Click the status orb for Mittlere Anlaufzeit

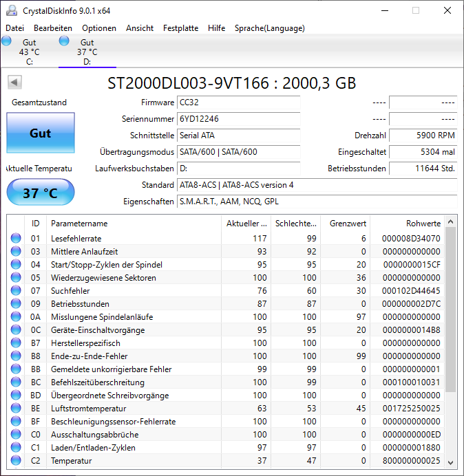point(16,251)
